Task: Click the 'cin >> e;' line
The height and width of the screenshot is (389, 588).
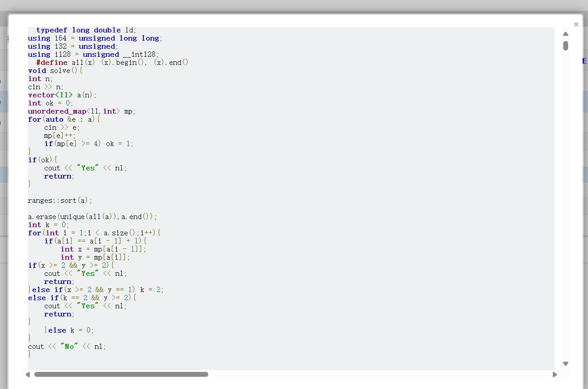Action: (x=62, y=128)
